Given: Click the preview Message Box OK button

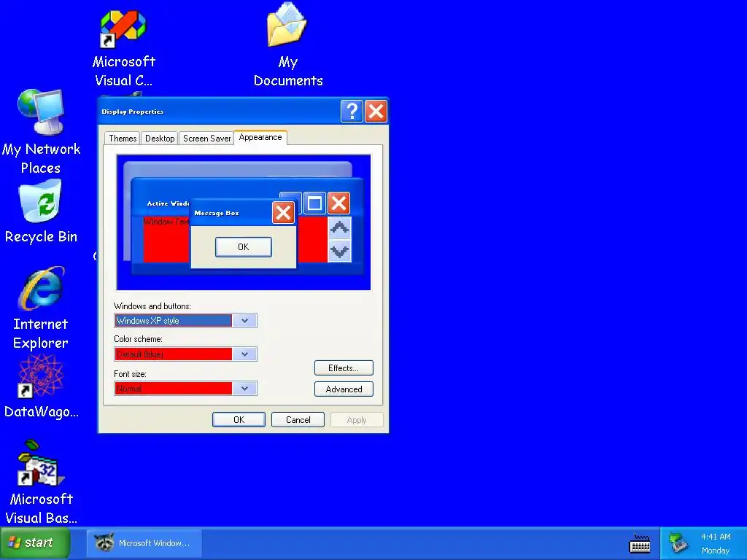Looking at the screenshot, I should click(244, 246).
